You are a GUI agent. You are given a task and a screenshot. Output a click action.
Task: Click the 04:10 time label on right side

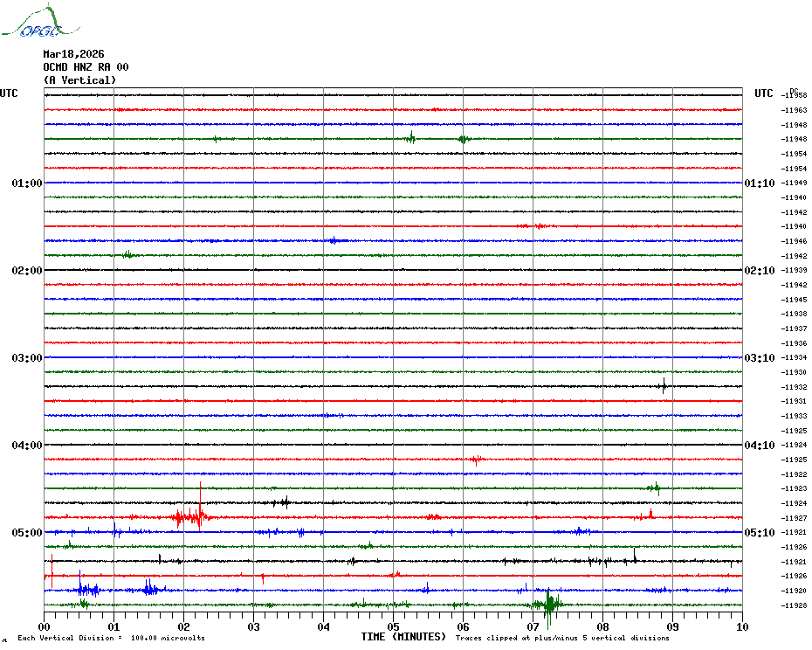click(759, 446)
